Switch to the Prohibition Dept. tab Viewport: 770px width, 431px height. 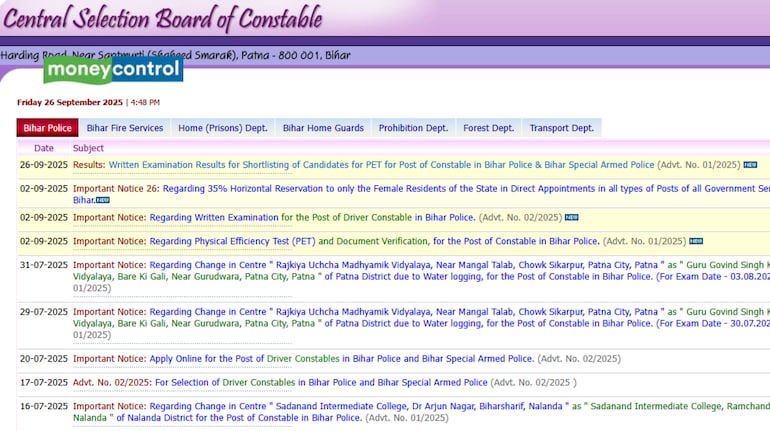pos(413,128)
